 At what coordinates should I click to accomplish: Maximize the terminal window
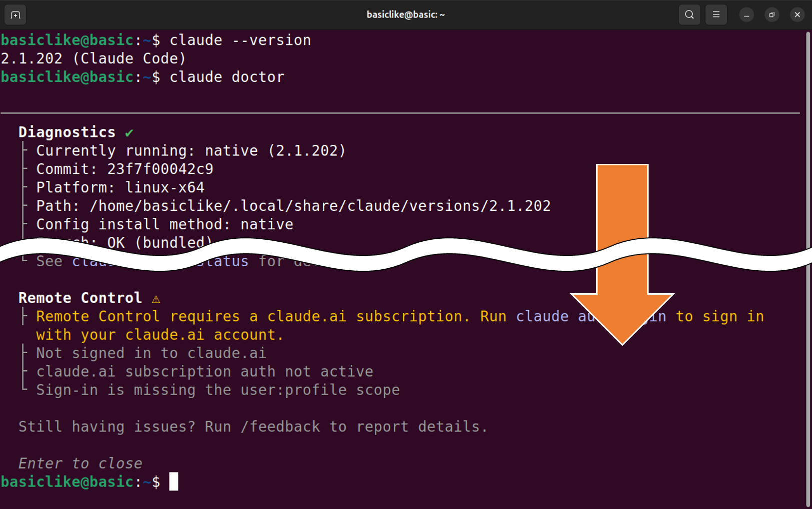click(772, 15)
